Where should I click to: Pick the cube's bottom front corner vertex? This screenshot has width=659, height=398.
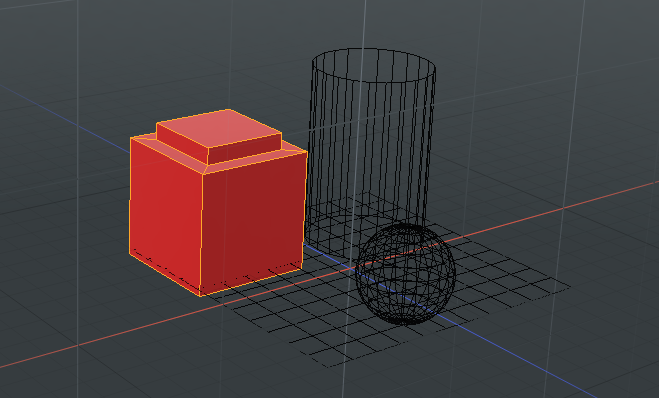pyautogui.click(x=200, y=296)
